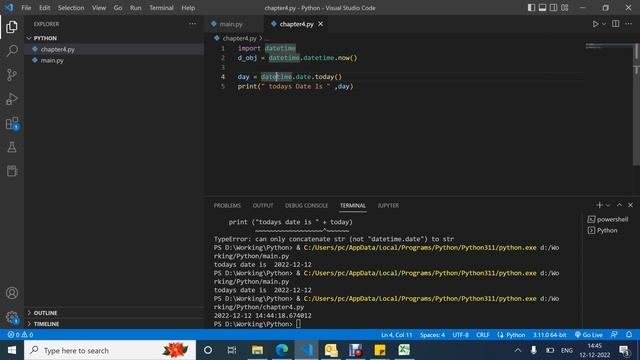
Task: Run the Python file with play button
Action: [x=595, y=24]
